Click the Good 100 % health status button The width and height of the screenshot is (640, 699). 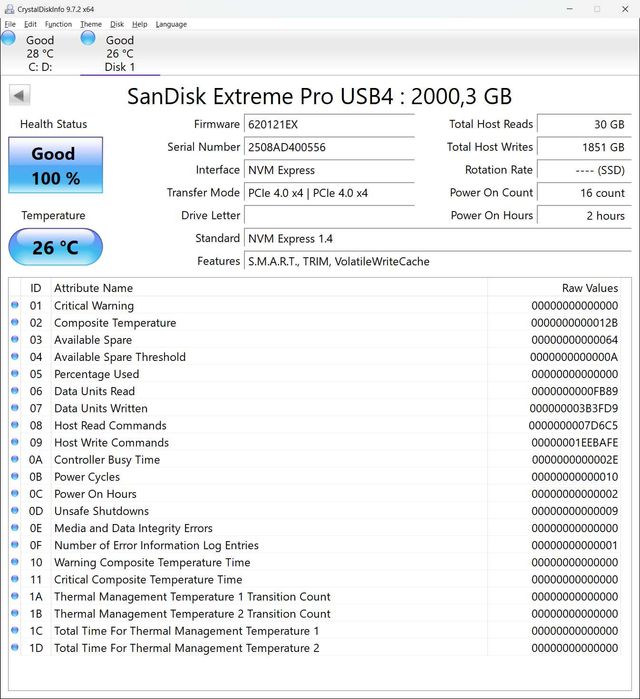[x=56, y=165]
